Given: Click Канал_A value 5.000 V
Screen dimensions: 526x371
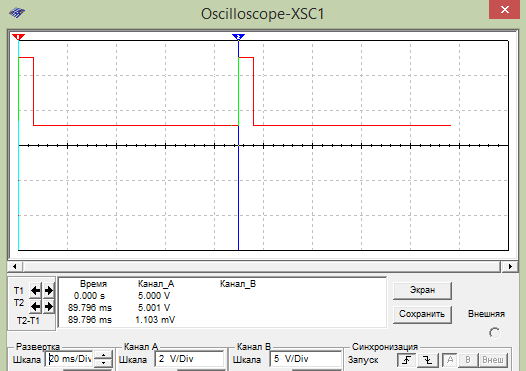Looking at the screenshot, I should coord(154,296).
